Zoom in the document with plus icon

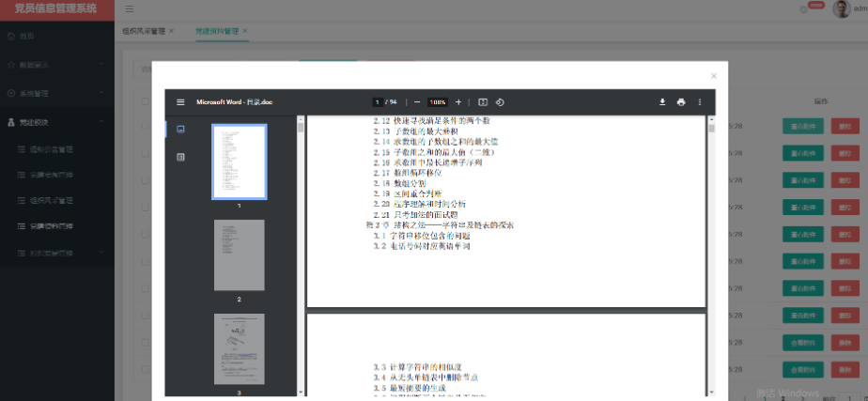tap(458, 102)
